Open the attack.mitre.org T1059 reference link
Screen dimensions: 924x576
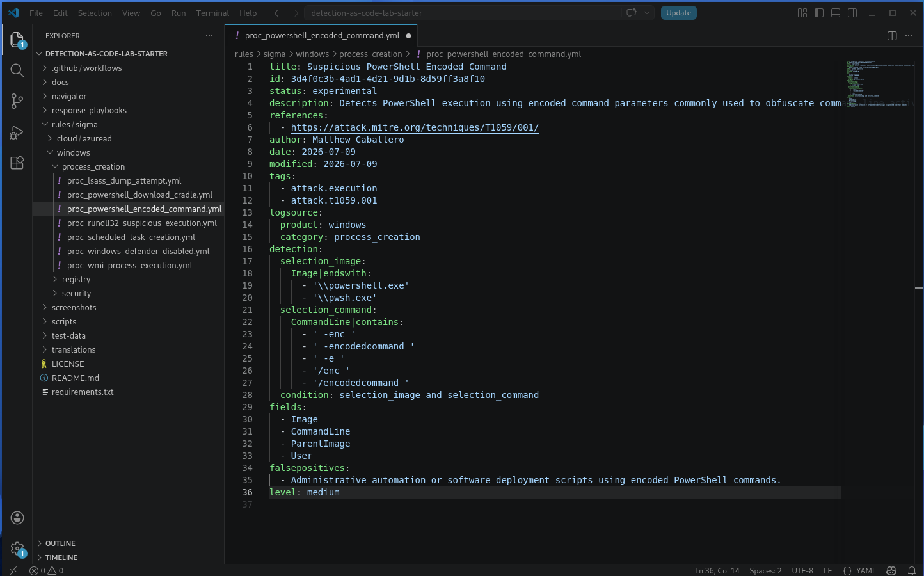415,127
